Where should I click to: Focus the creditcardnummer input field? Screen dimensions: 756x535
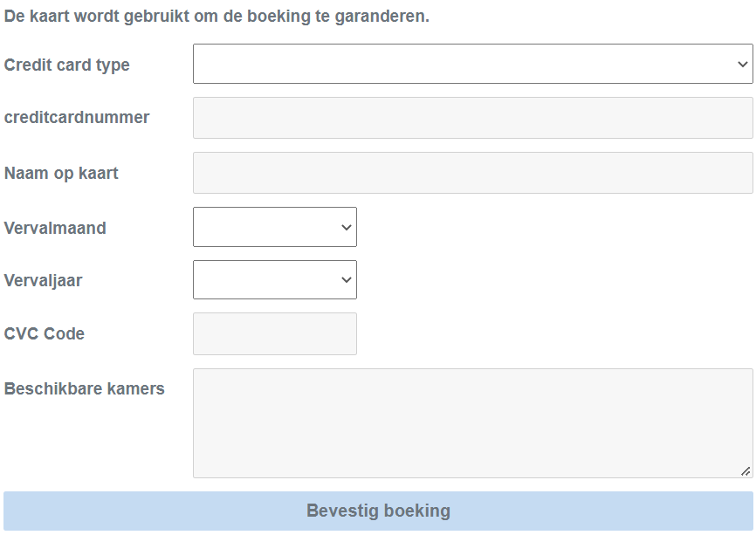[x=472, y=118]
